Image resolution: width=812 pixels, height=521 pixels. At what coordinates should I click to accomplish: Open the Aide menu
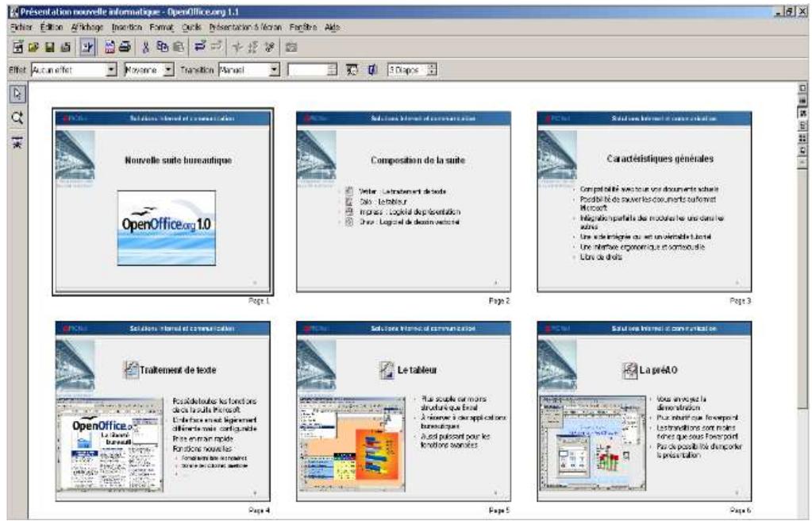pyautogui.click(x=332, y=27)
